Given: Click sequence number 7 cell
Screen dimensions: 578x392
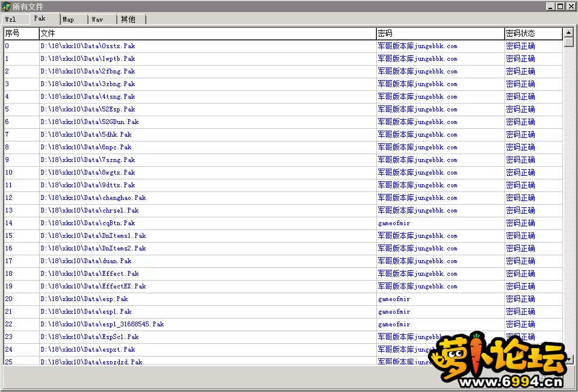Looking at the screenshot, I should 22,135.
